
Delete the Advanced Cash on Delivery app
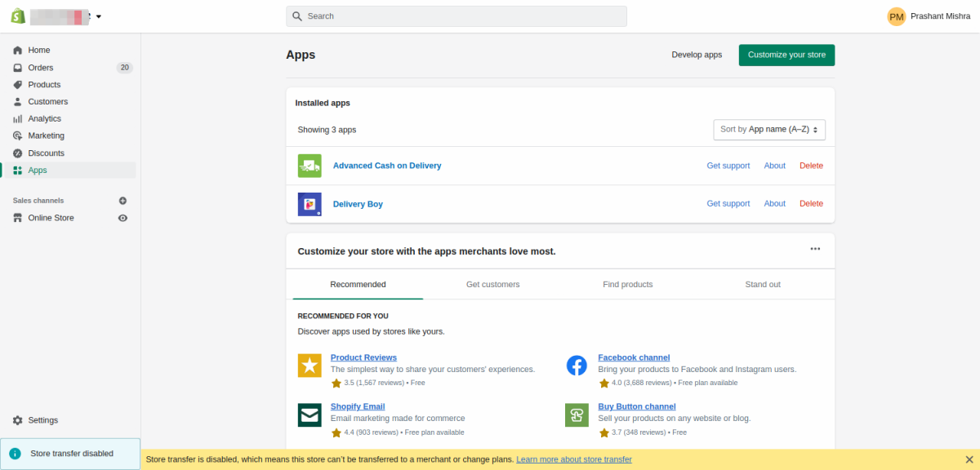pyautogui.click(x=811, y=166)
